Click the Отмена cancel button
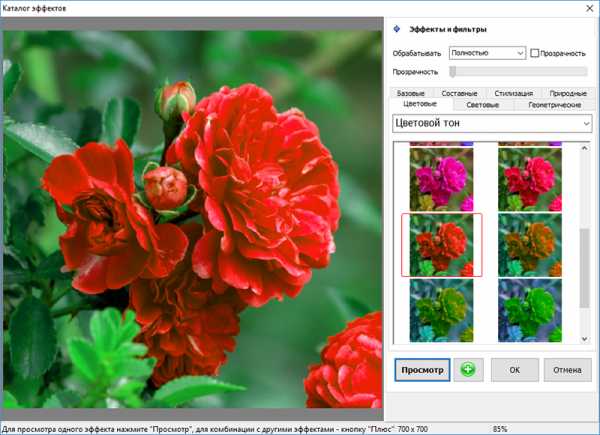 (x=567, y=370)
